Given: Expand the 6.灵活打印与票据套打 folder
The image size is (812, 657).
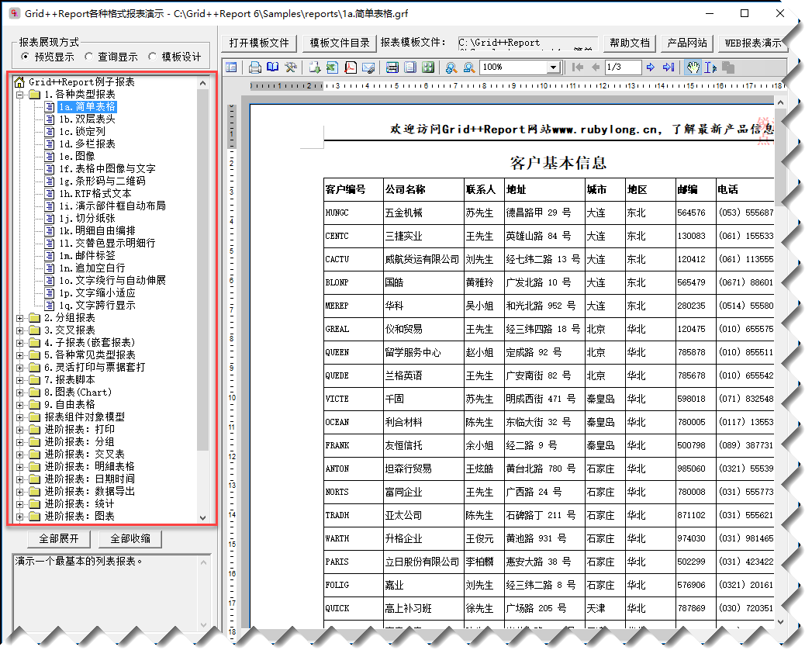Looking at the screenshot, I should pyautogui.click(x=19, y=368).
